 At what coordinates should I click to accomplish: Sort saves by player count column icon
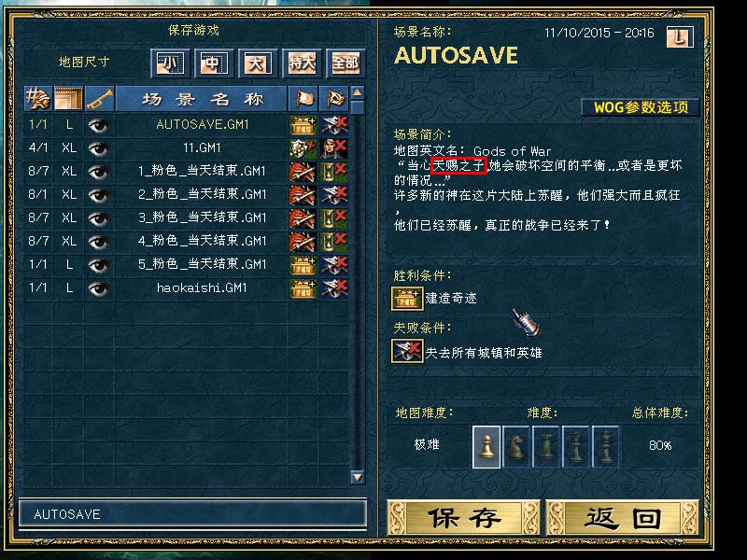[38, 99]
